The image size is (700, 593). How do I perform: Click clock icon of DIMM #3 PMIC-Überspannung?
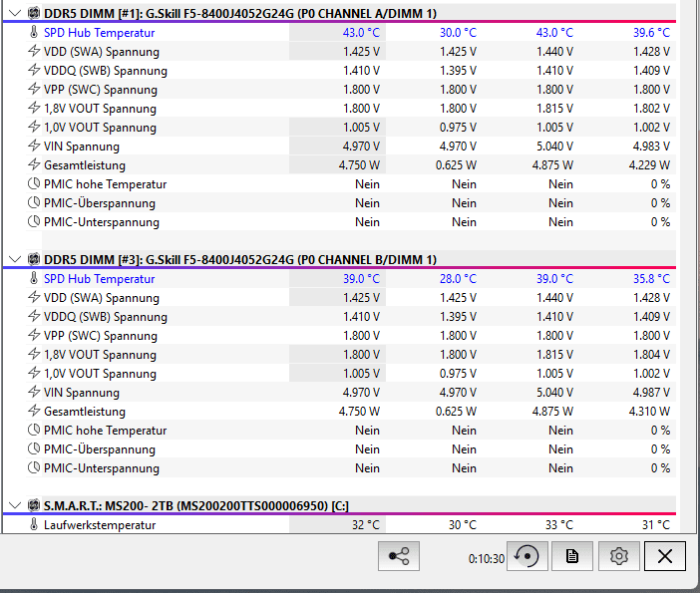tap(34, 448)
